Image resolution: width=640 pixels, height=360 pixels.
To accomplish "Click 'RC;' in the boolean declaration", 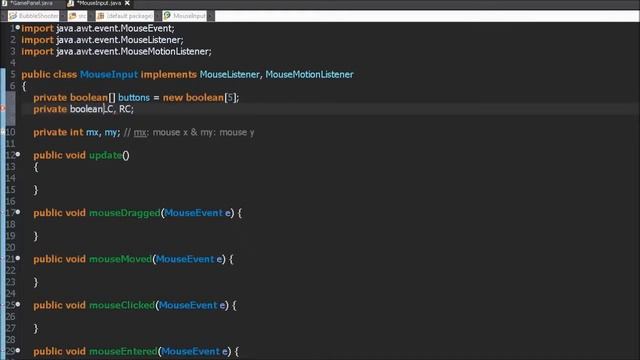I will [126, 109].
